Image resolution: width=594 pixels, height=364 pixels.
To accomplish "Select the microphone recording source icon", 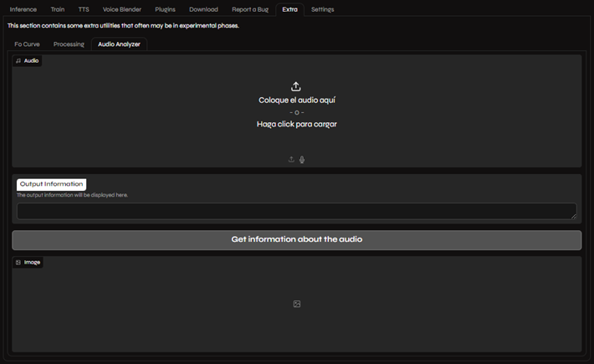I will point(302,160).
